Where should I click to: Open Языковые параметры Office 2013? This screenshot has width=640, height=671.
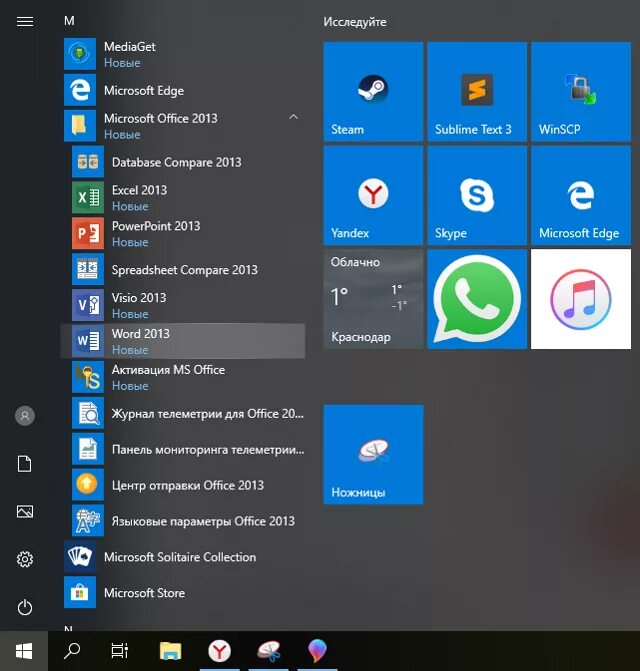[184, 521]
